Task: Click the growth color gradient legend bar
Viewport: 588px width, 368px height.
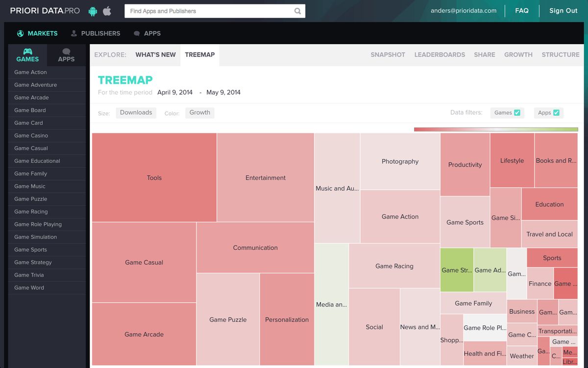Action: tap(495, 130)
